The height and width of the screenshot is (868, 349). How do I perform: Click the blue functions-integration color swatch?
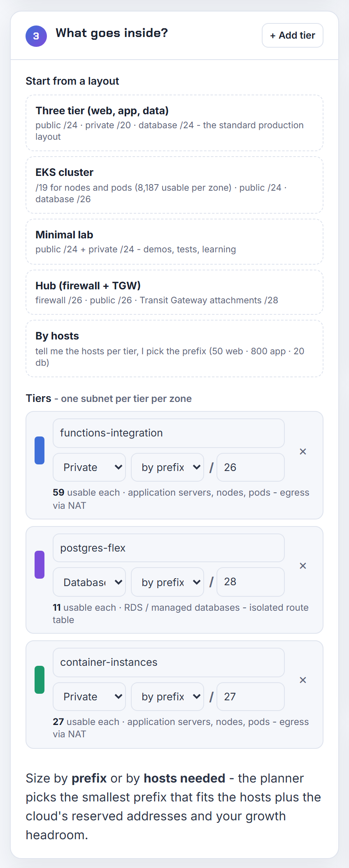coord(40,450)
